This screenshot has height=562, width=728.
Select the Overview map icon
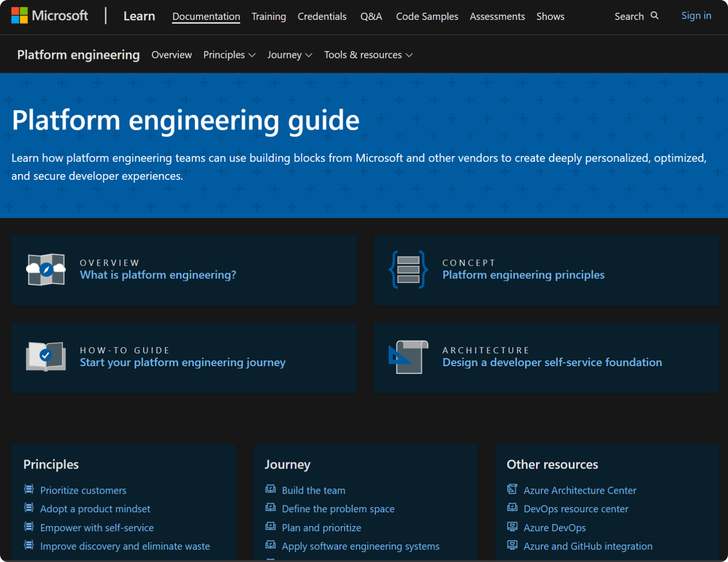45,269
